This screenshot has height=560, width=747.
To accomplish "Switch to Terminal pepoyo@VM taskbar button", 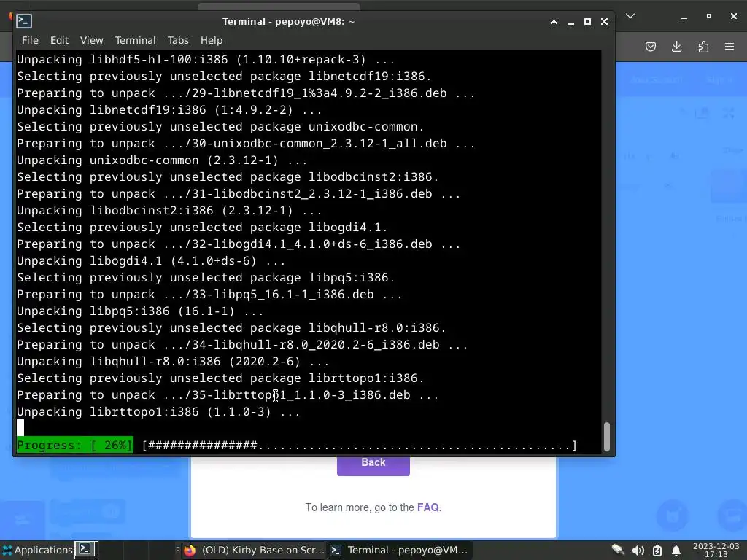I will click(399, 550).
